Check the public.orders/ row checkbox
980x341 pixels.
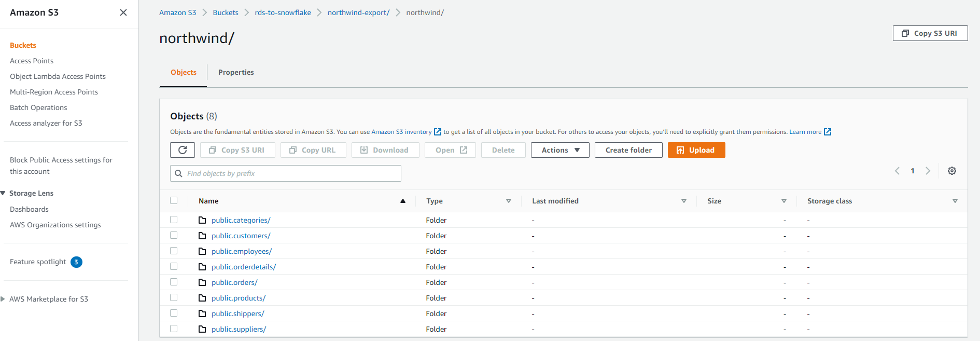coord(174,282)
